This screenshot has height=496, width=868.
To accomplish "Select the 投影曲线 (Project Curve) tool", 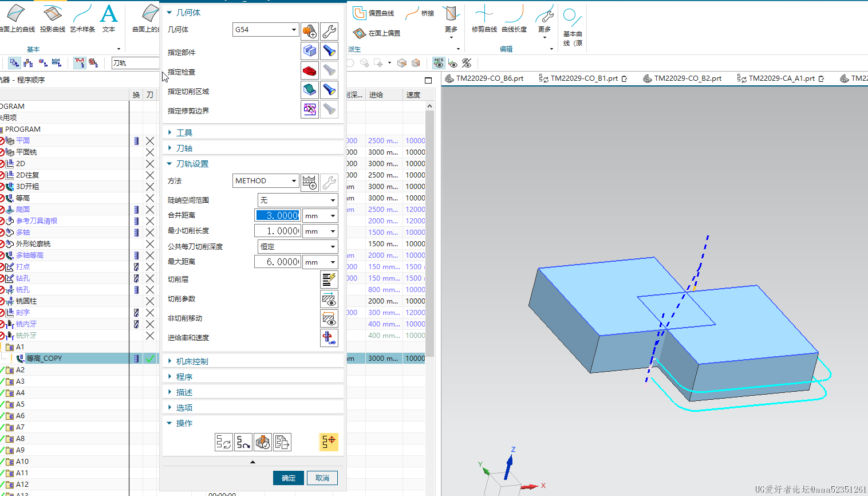I will click(x=53, y=18).
